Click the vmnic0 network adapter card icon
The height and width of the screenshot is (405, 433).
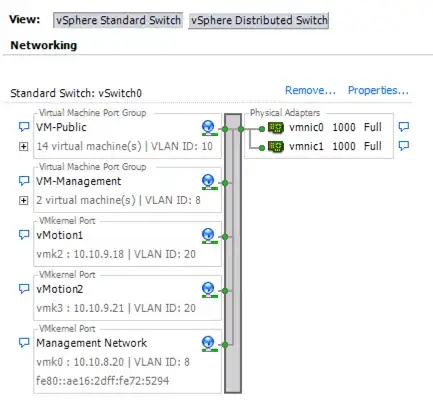276,127
